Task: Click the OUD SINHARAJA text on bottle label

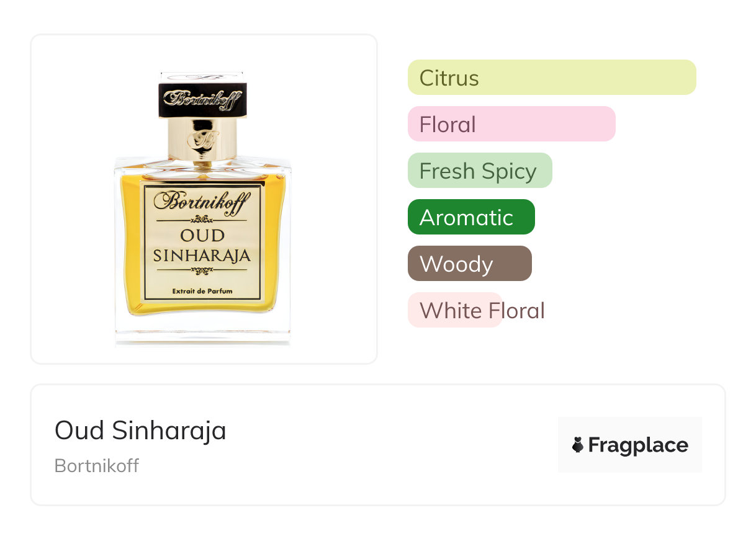Action: click(x=202, y=245)
